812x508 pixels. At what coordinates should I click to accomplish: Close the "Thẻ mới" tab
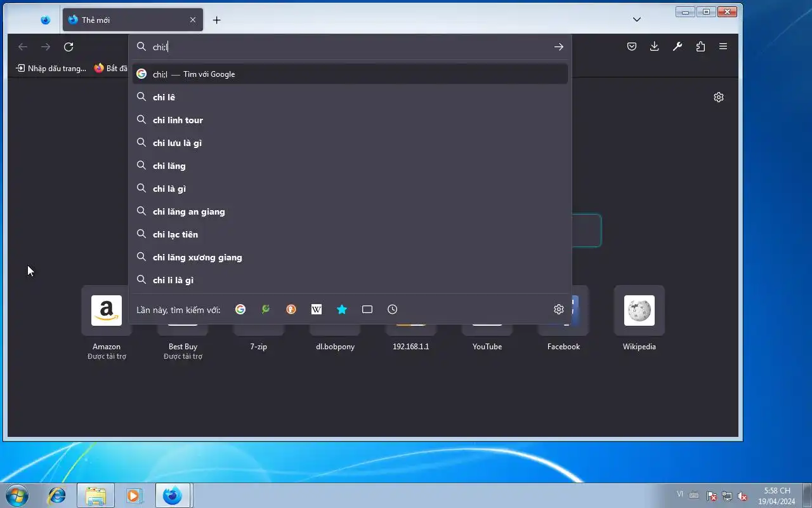point(193,20)
